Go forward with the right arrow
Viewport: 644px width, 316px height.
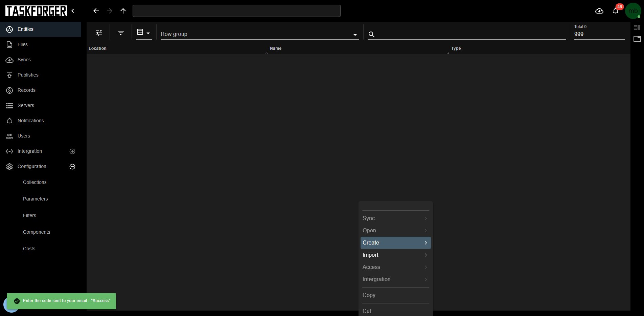pos(110,11)
